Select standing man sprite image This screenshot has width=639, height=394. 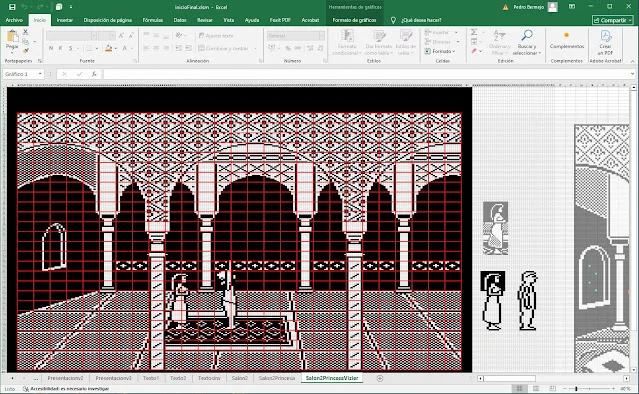[x=528, y=300]
